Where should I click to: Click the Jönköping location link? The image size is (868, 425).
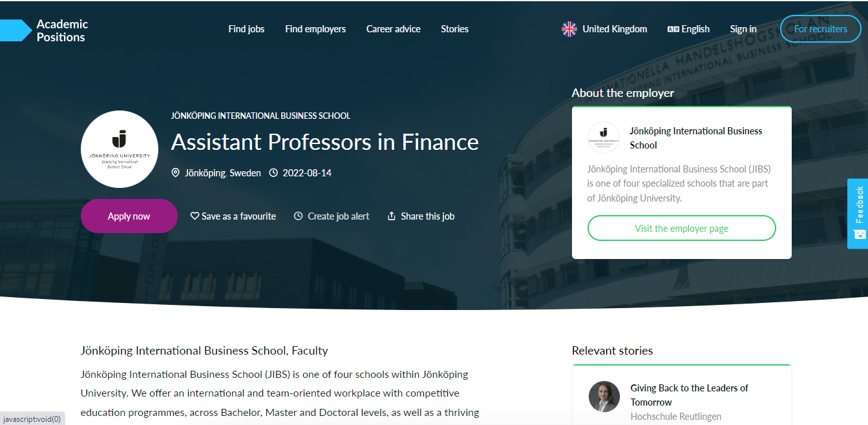(205, 173)
